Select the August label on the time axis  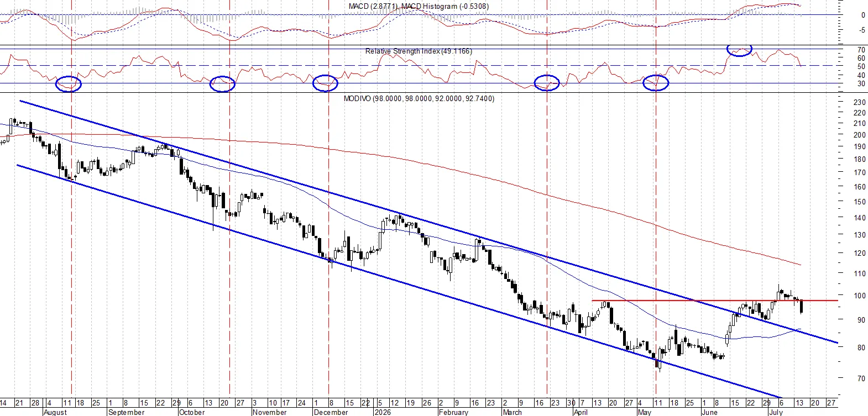(55, 412)
